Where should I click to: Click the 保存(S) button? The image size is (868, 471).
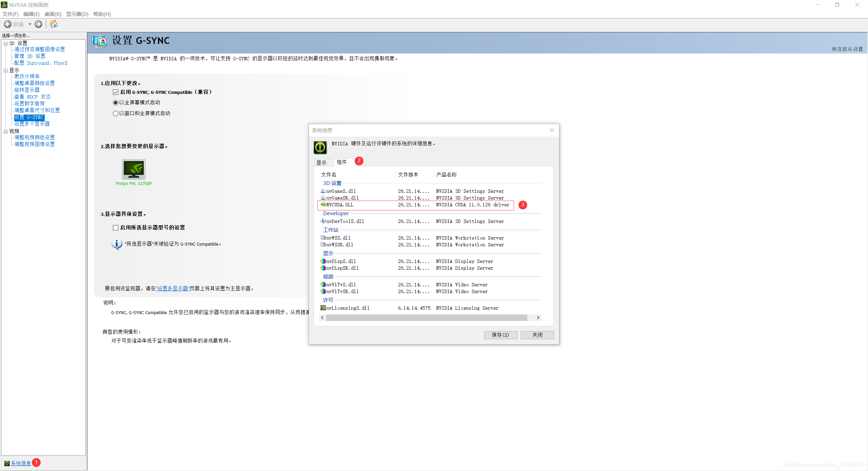500,335
